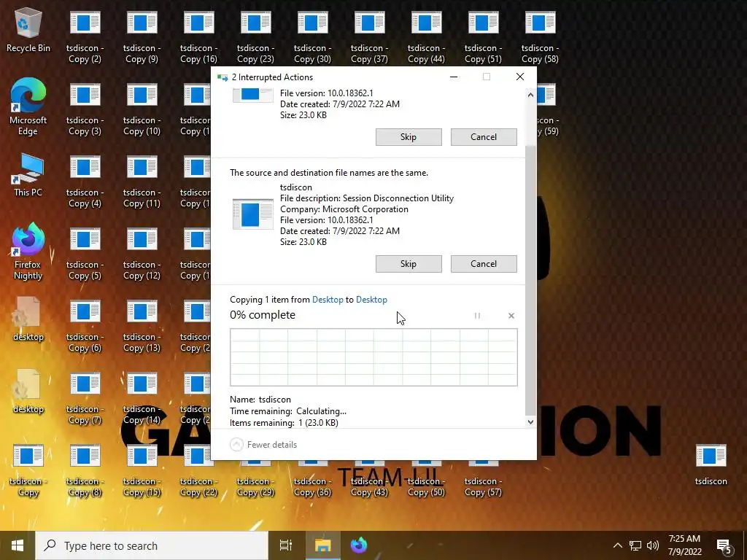Select tsdiscon - Copy (14) desktop icon

(142, 400)
